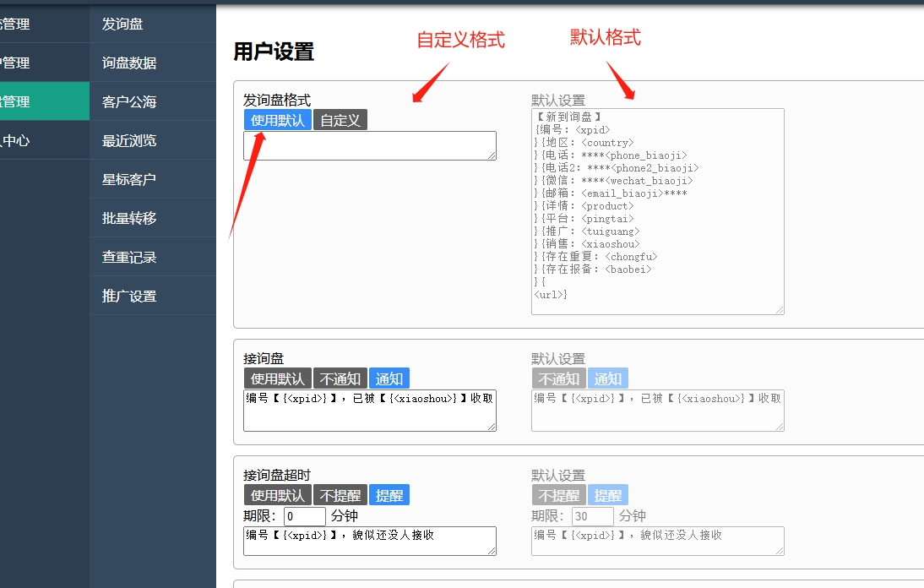Click the custom format text box under 发询盘格式
The height and width of the screenshot is (588, 924).
point(369,145)
